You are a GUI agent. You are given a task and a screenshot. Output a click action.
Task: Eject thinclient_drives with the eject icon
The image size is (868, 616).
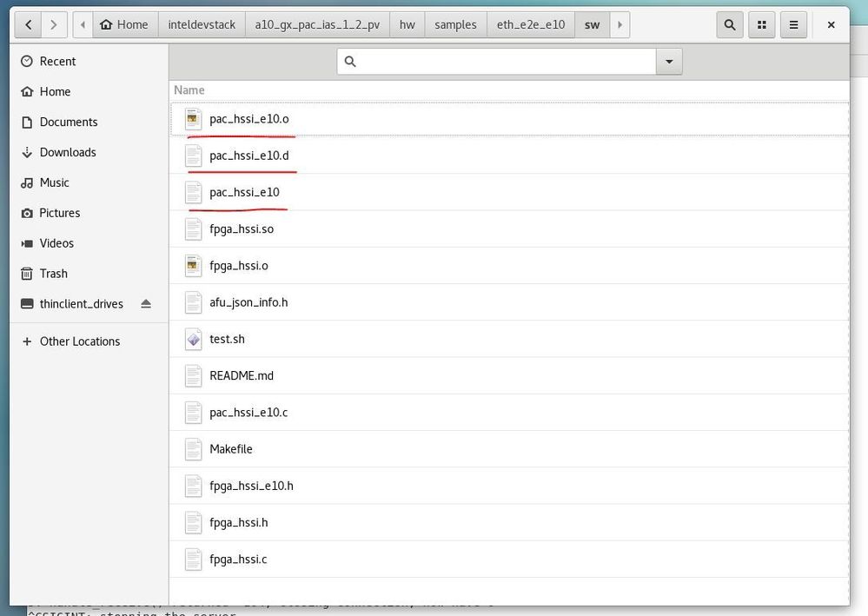[x=146, y=304]
